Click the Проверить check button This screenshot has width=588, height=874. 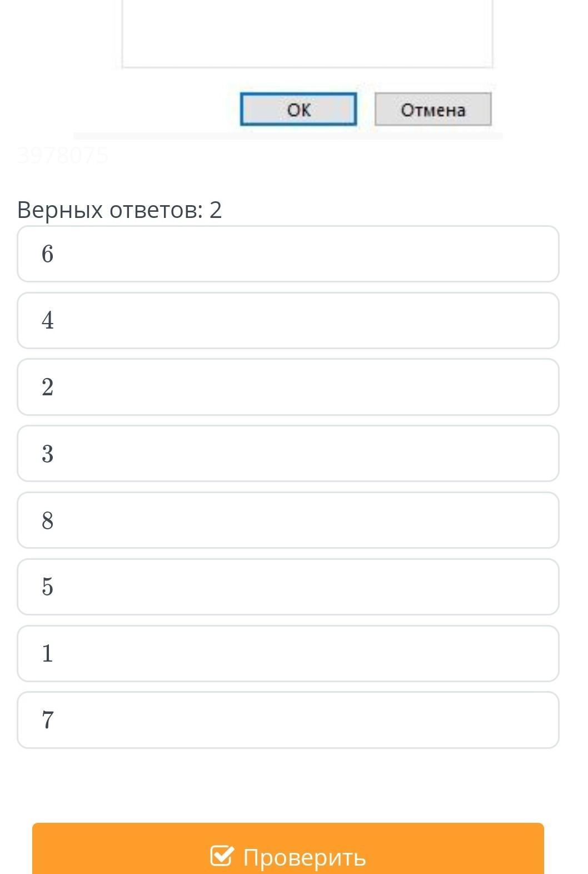[288, 851]
